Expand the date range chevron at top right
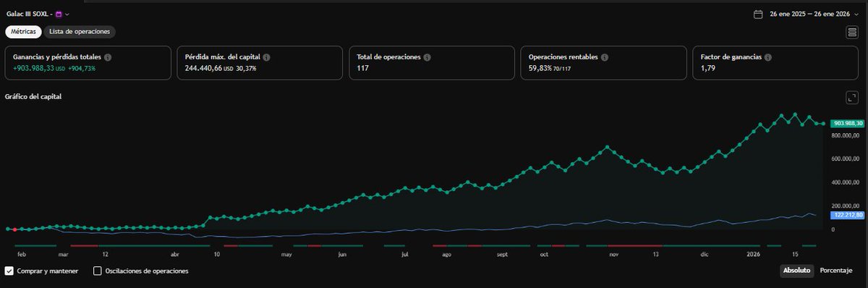Image resolution: width=868 pixels, height=288 pixels. click(856, 14)
